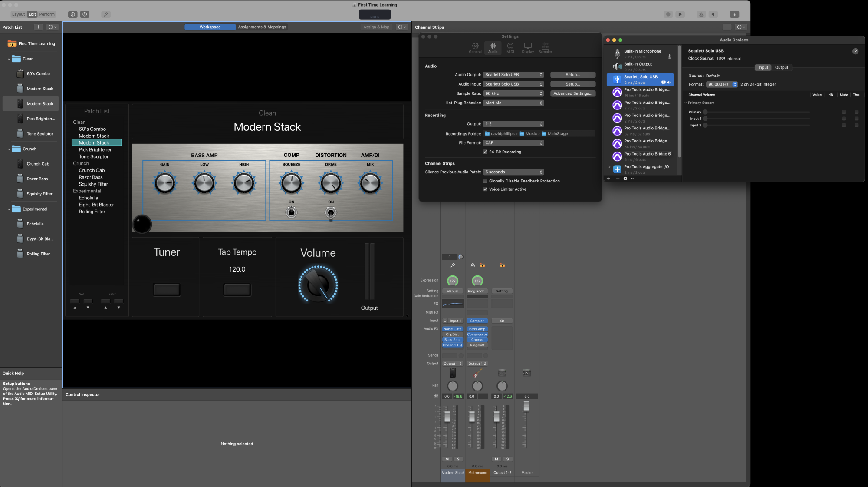The width and height of the screenshot is (868, 487).
Task: Add a new patch with plus button
Action: pyautogui.click(x=38, y=27)
